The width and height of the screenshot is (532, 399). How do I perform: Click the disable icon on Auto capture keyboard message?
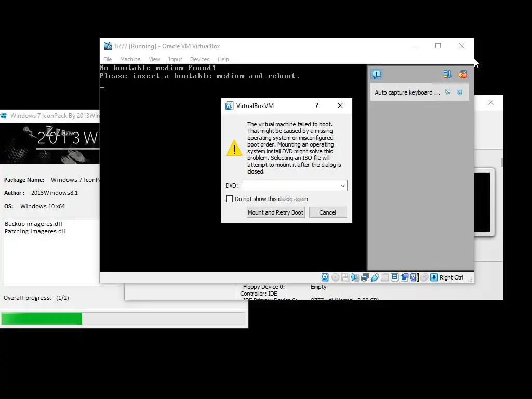[x=448, y=92]
